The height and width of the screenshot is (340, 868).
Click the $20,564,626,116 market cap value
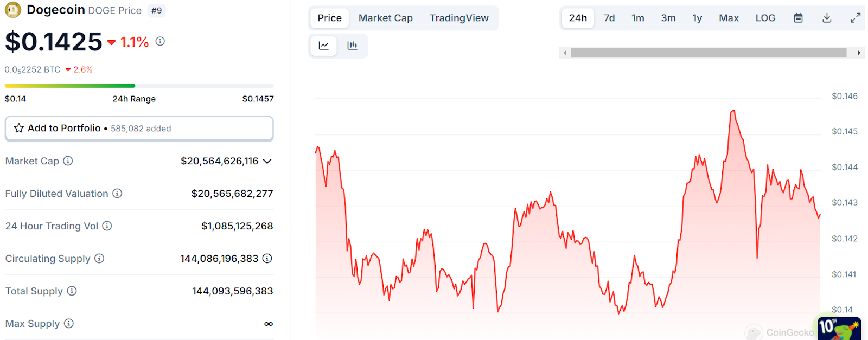coord(219,161)
